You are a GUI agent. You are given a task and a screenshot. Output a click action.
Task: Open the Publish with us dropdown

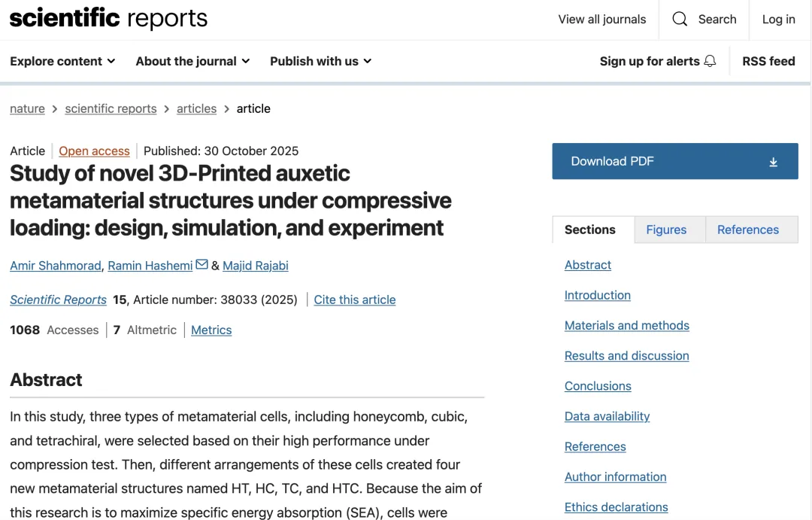(320, 61)
